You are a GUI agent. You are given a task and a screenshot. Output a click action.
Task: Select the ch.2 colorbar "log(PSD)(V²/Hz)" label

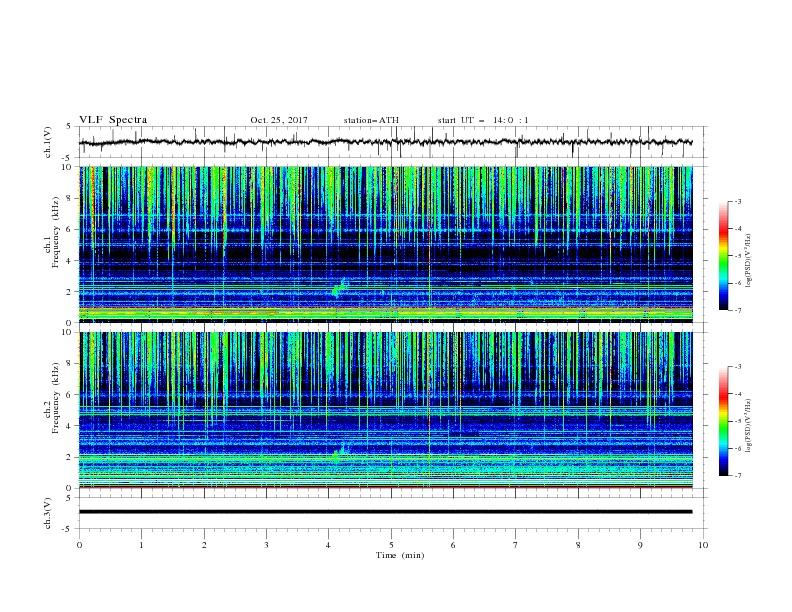[748, 425]
